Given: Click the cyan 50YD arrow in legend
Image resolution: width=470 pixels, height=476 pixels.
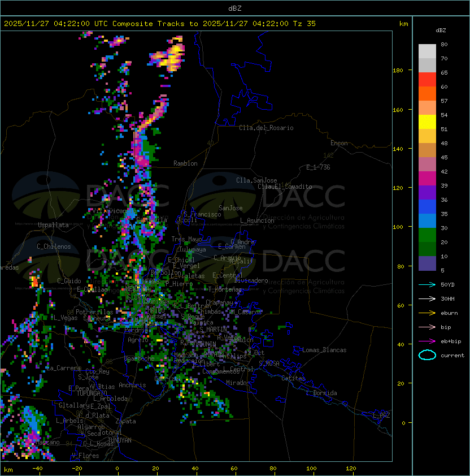Looking at the screenshot, I should (x=427, y=284).
